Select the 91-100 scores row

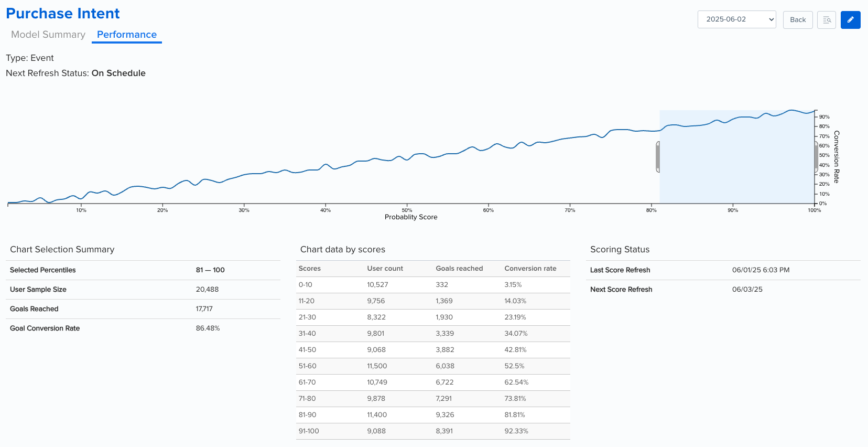coord(433,431)
